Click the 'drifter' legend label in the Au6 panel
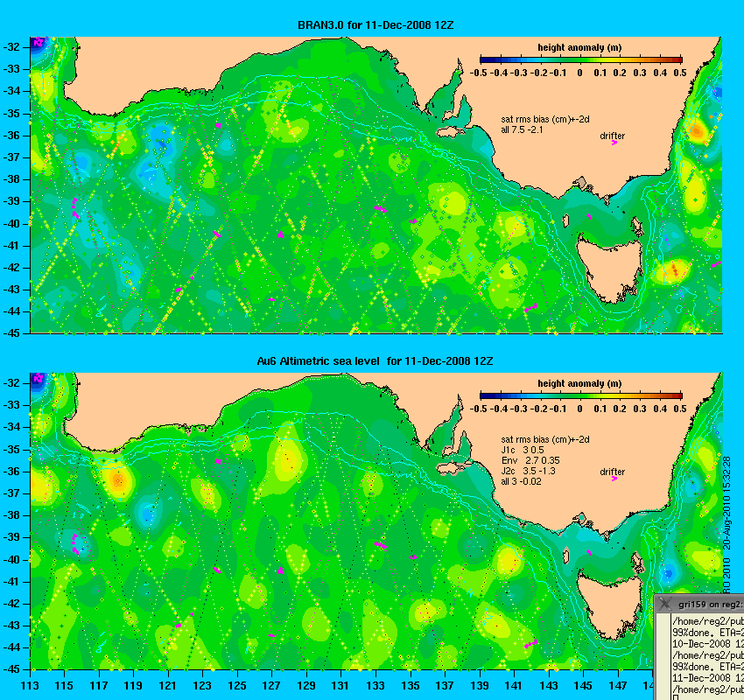This screenshot has width=744, height=700. [x=612, y=472]
